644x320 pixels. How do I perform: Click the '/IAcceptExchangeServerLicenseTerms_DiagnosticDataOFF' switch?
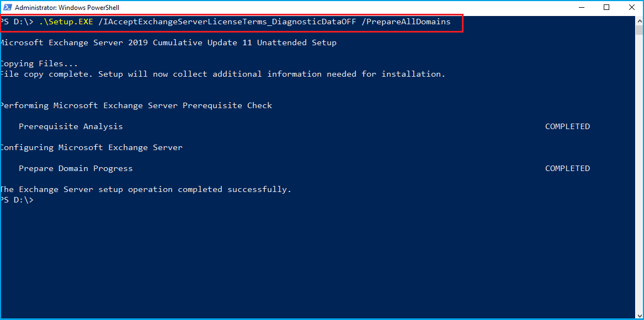226,22
